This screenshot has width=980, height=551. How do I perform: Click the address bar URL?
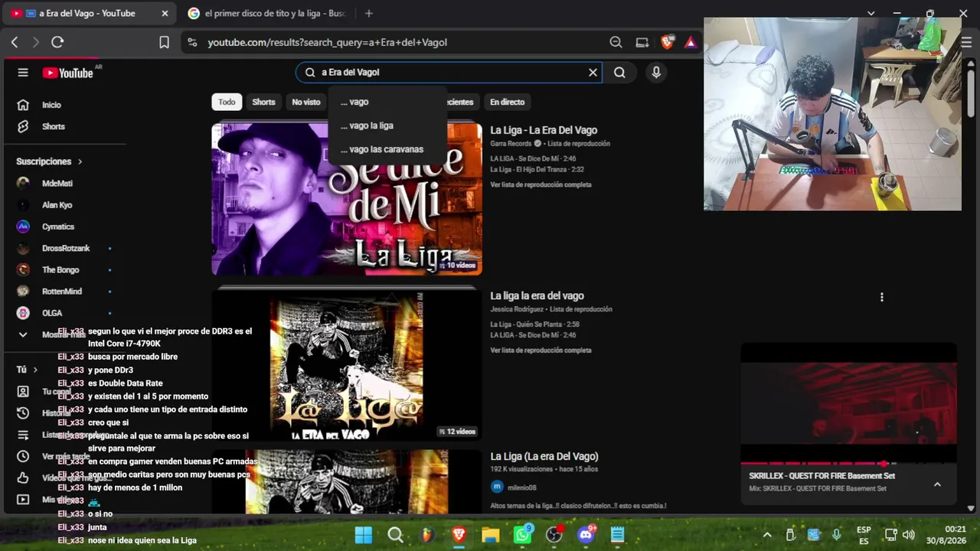click(327, 42)
